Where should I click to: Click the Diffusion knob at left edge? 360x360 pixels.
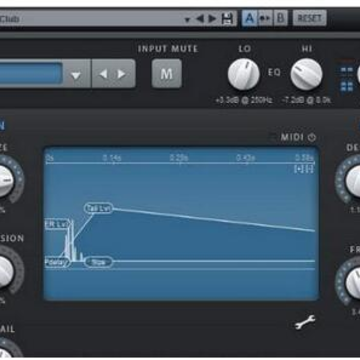pyautogui.click(x=6, y=272)
